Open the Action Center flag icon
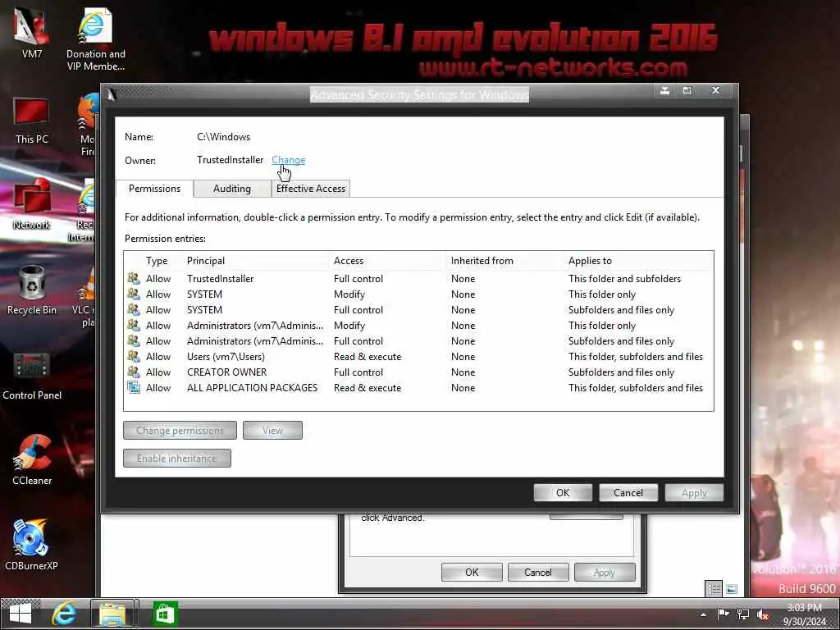840x630 pixels. pyautogui.click(x=723, y=614)
